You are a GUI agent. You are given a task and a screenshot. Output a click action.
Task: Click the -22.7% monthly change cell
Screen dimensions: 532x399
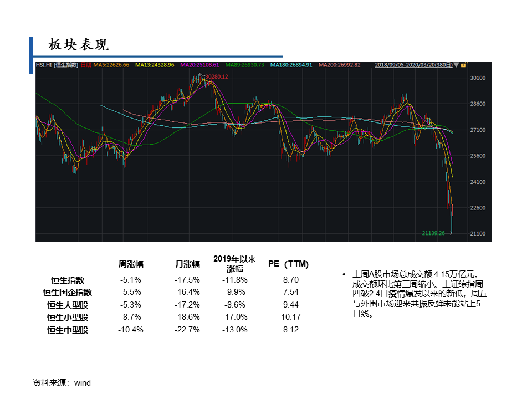[x=187, y=329]
